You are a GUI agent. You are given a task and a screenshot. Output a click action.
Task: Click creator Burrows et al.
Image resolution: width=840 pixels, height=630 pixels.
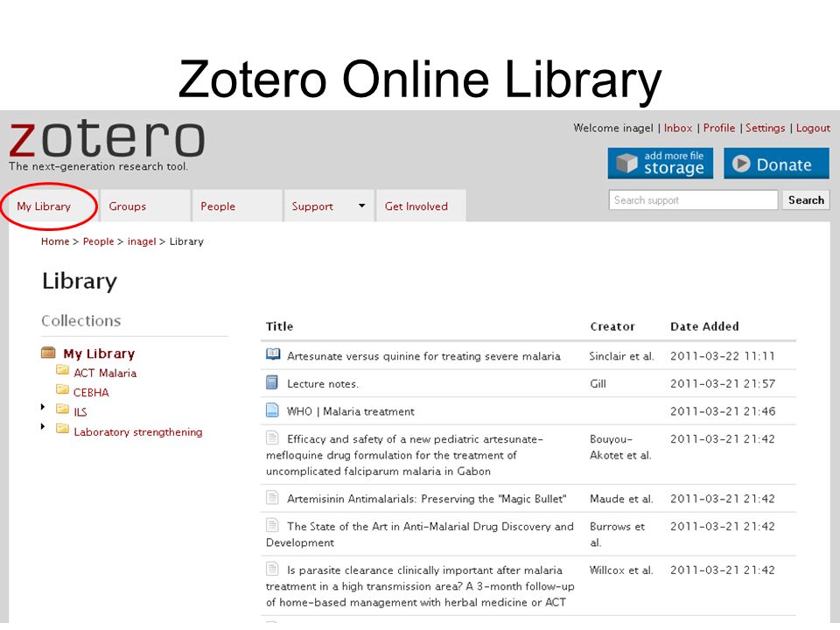(617, 534)
